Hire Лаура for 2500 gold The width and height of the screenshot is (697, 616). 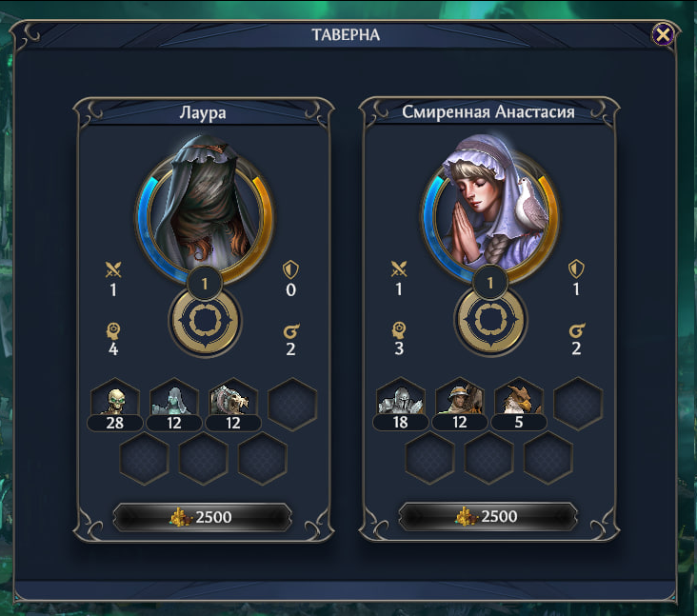202,517
